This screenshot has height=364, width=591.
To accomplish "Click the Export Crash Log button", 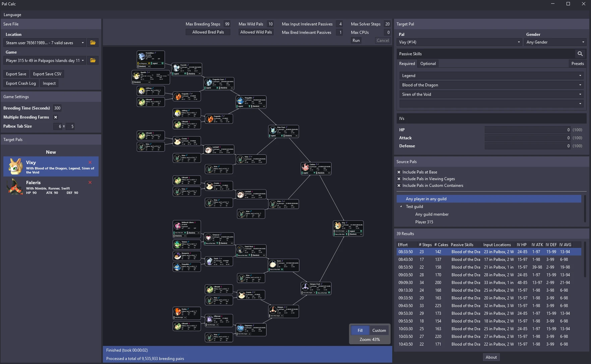I will coord(21,83).
